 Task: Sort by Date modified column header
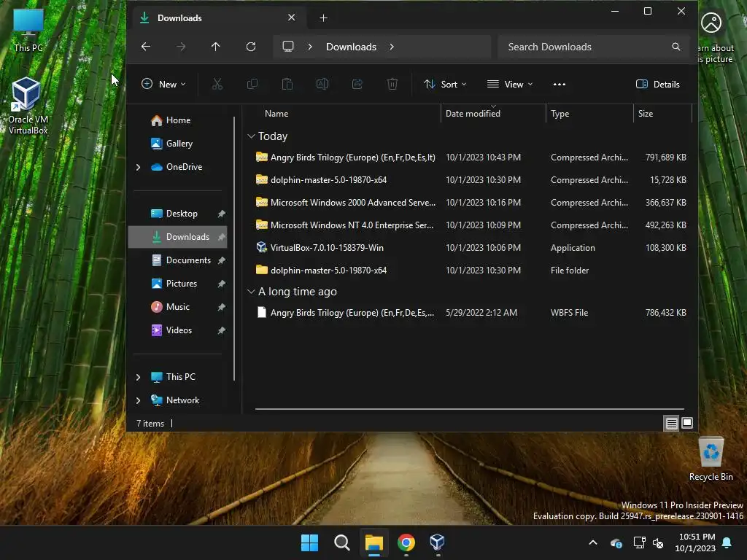point(493,114)
